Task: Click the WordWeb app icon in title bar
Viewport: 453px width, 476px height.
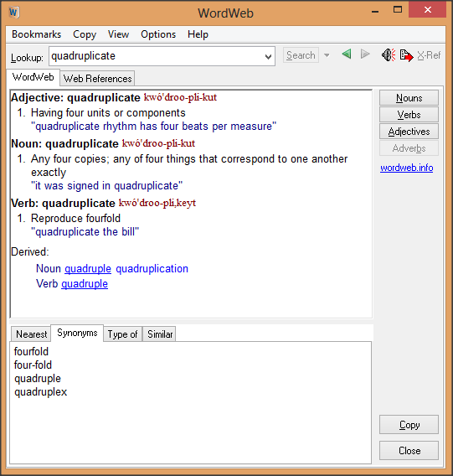Action: [x=13, y=13]
